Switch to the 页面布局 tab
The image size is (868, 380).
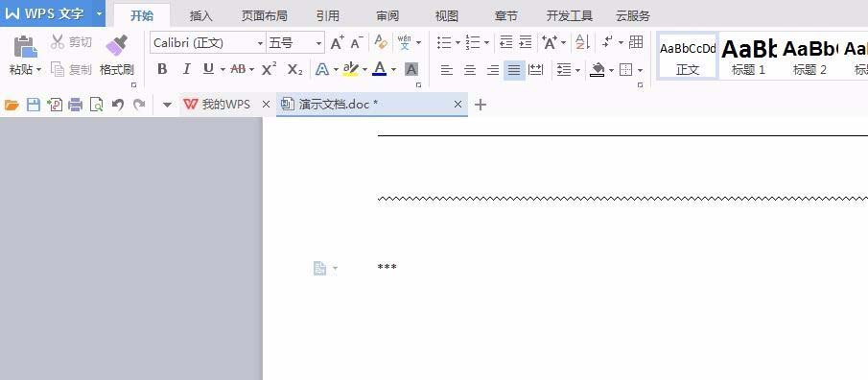[264, 16]
